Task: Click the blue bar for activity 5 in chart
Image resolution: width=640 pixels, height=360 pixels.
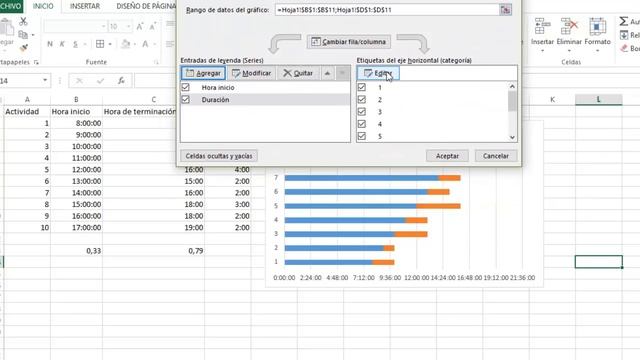Action: click(350, 206)
